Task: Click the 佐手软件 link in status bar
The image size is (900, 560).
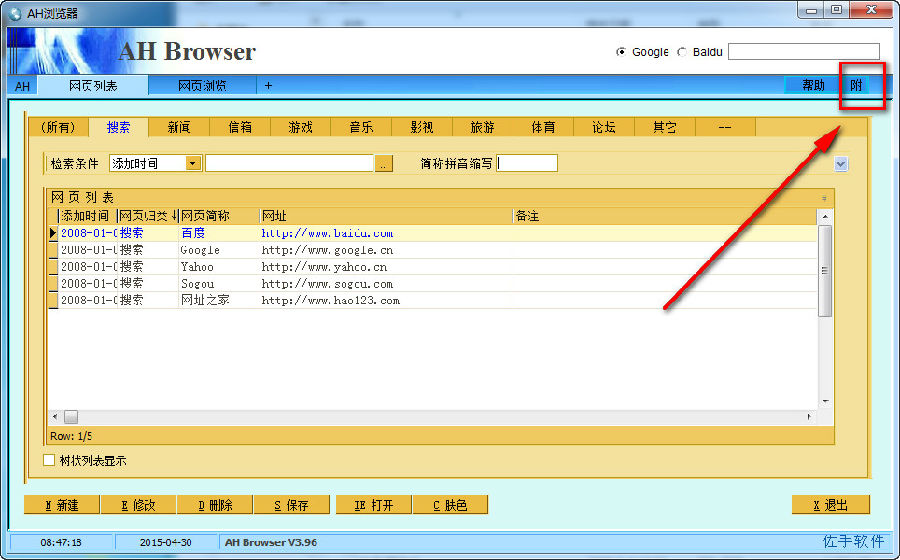Action: (x=854, y=541)
